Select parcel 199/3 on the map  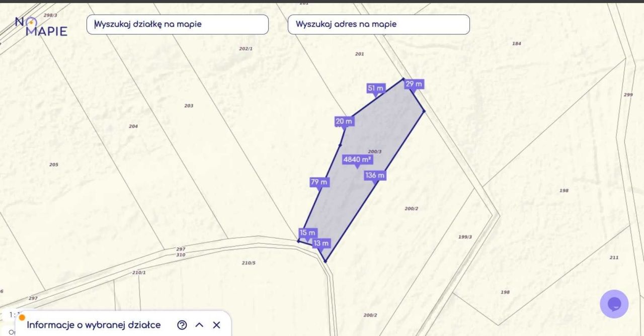pyautogui.click(x=465, y=237)
